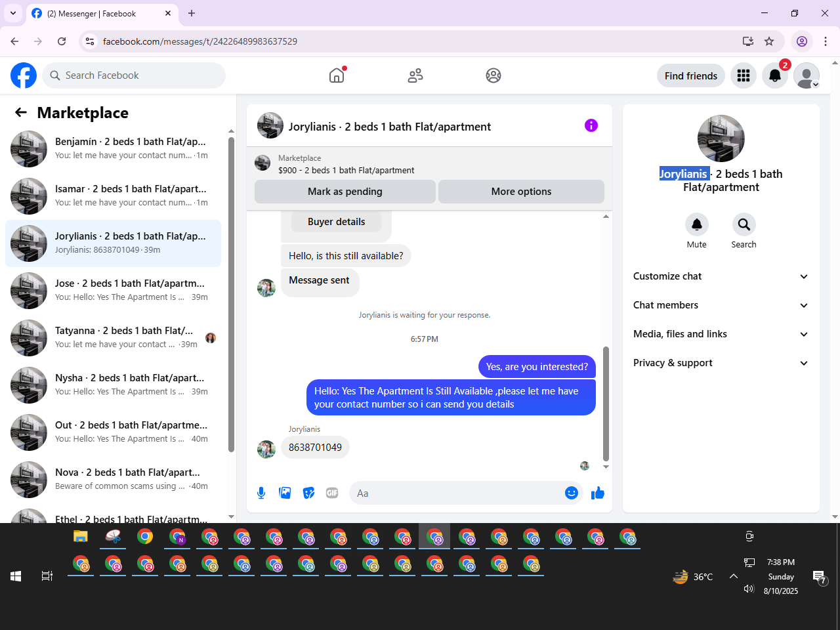Open new browser tab

192,13
